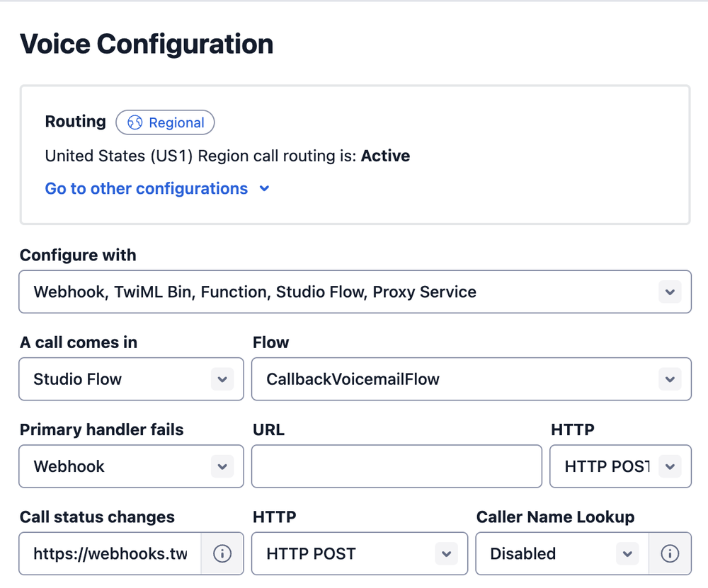The image size is (708, 588).
Task: Click the info icon beside Call status changes field
Action: 222,553
